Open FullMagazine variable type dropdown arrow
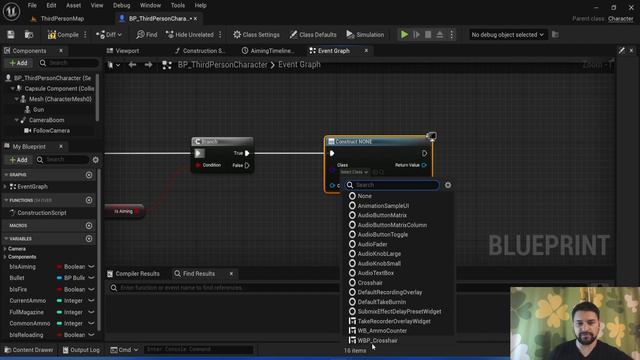 coord(91,312)
